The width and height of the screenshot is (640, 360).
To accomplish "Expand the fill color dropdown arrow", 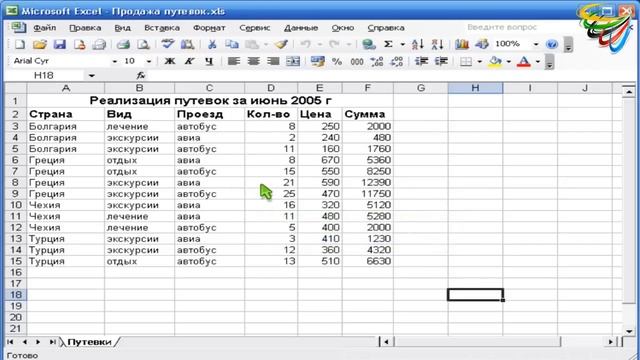I will pos(509,62).
